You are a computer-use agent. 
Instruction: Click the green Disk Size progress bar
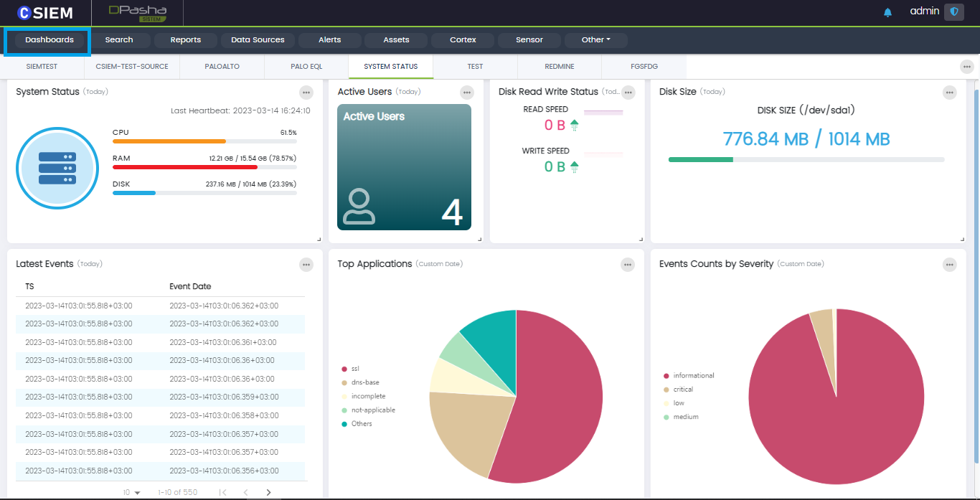pyautogui.click(x=701, y=159)
